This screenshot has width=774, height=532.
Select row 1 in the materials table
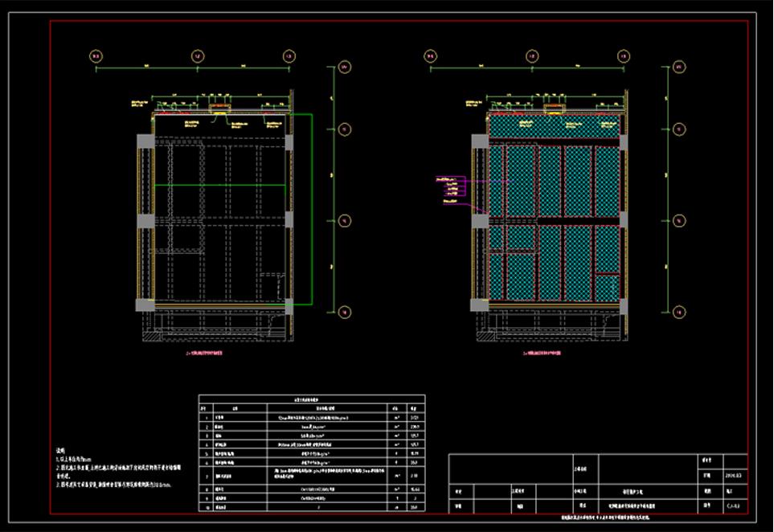pos(311,418)
